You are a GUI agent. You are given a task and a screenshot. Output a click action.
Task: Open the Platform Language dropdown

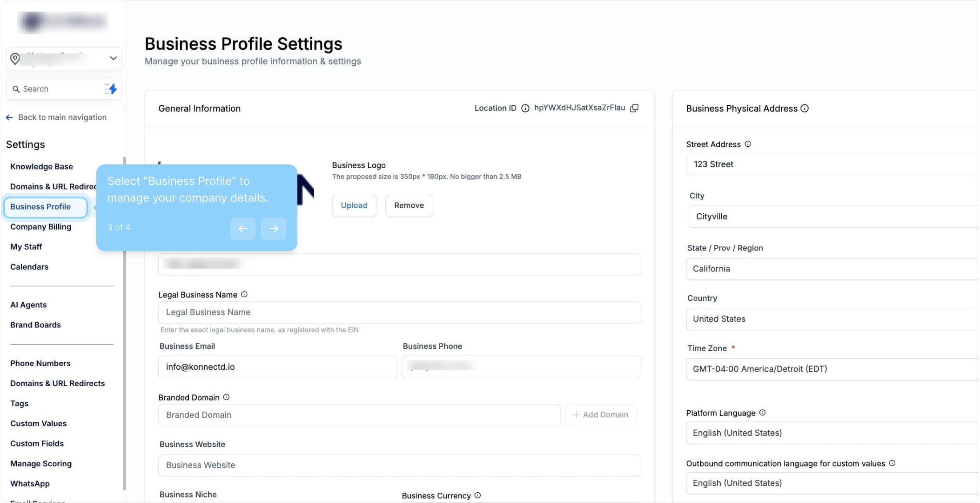click(832, 433)
